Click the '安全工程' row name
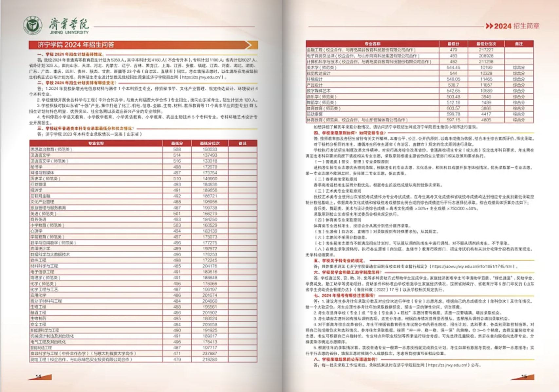The image size is (559, 392). [38, 325]
